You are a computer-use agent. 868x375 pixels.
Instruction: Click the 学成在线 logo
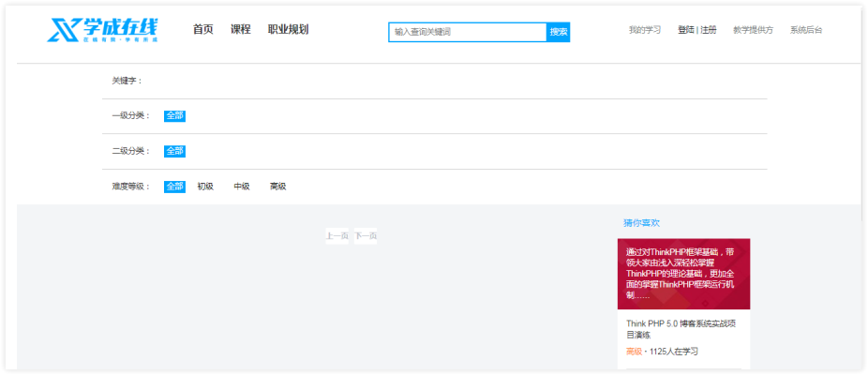pyautogui.click(x=102, y=29)
